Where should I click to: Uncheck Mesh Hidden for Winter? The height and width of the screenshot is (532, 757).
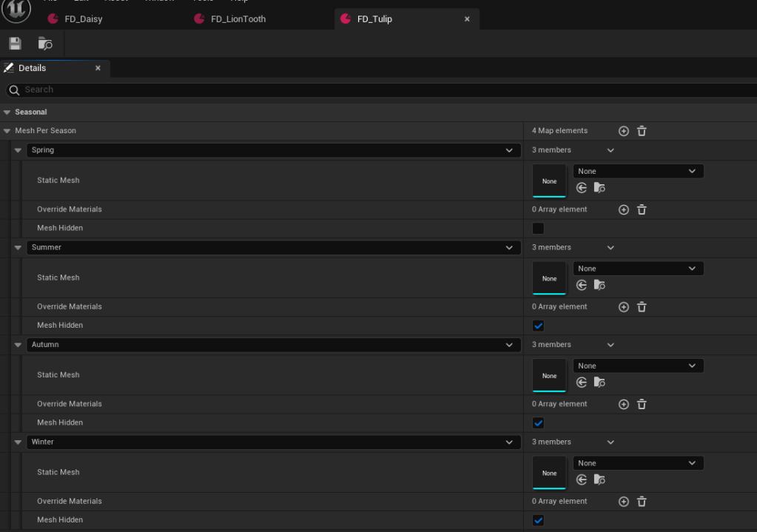pos(538,520)
